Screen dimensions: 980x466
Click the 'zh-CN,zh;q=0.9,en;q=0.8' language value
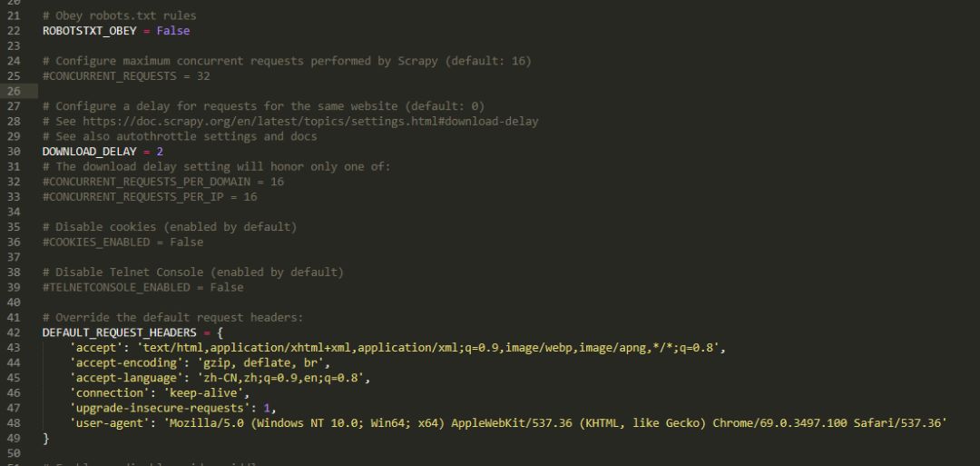coord(284,378)
